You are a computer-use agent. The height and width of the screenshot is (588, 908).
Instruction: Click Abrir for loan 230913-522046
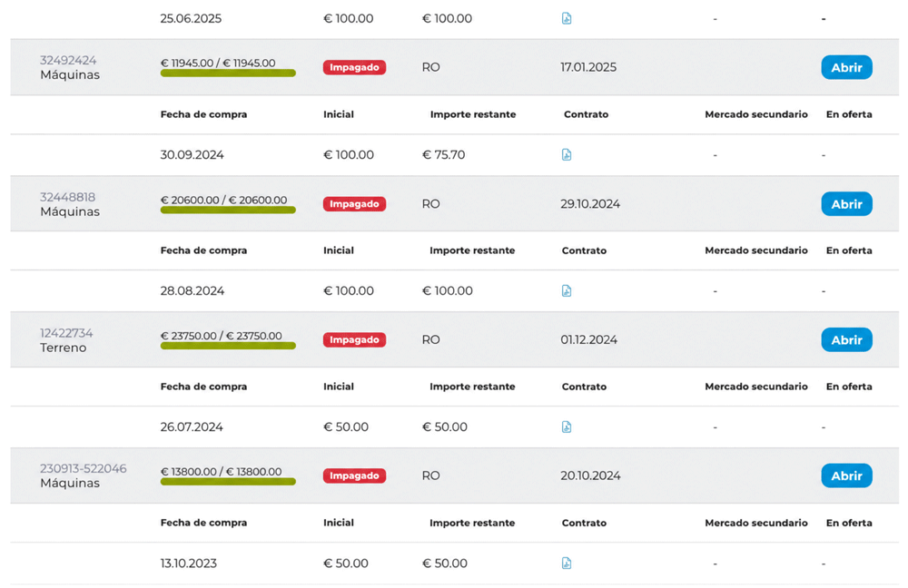click(846, 475)
